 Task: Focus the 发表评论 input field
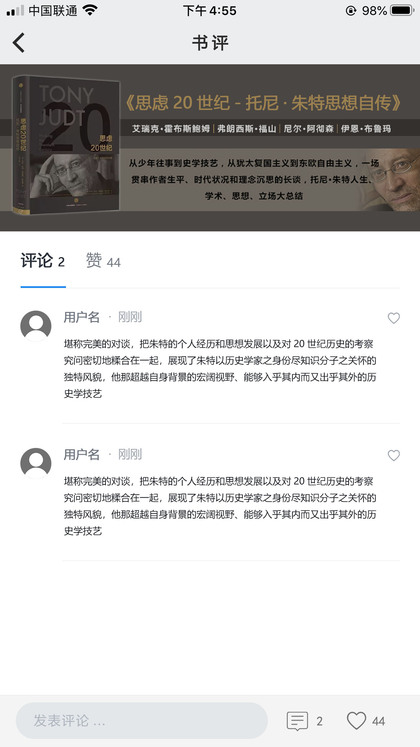point(142,720)
